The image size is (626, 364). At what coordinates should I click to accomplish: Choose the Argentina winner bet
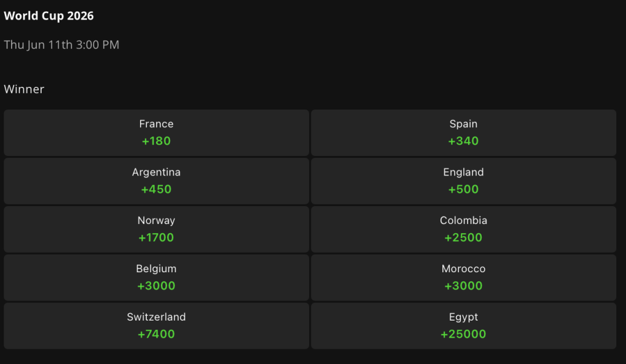(156, 181)
